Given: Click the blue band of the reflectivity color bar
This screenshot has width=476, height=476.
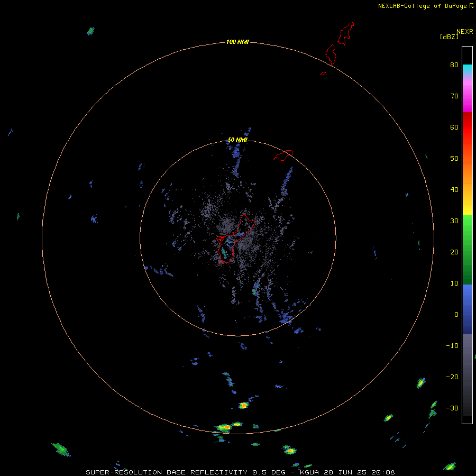Looking at the screenshot, I should pos(467,309).
